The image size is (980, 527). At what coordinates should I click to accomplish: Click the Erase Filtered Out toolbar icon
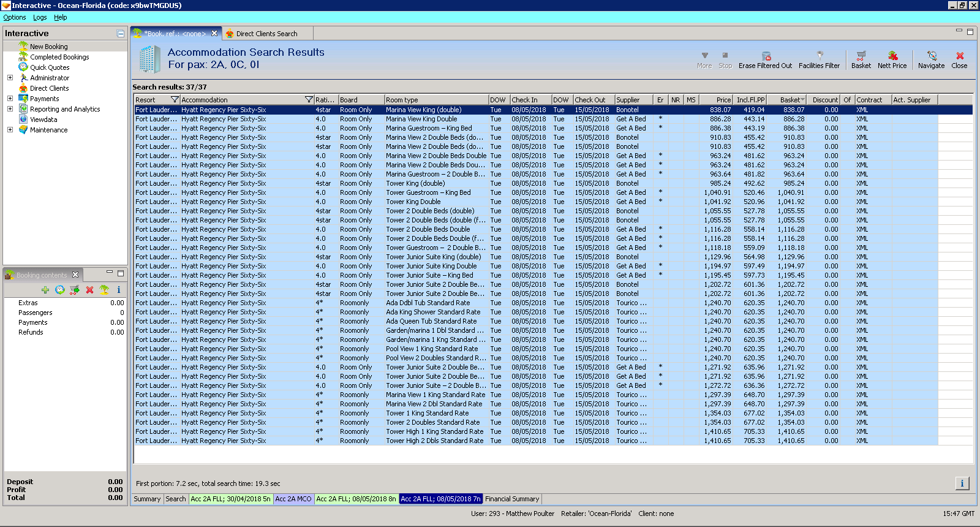pos(766,56)
